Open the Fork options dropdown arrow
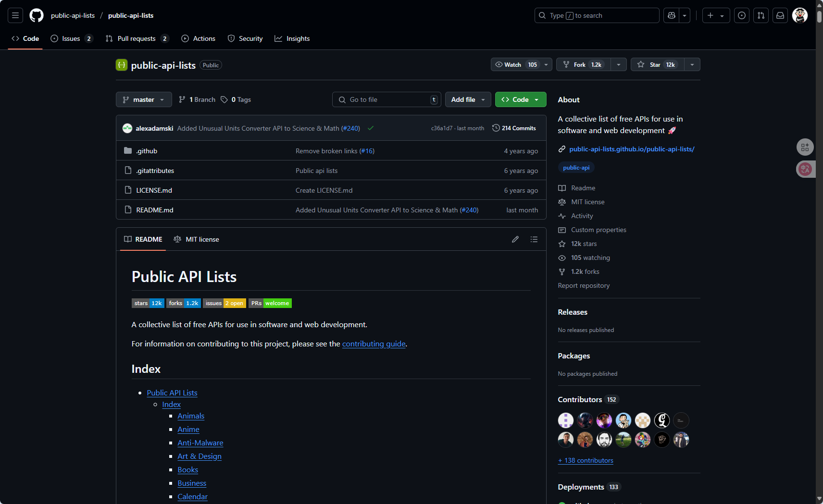823x504 pixels. click(x=619, y=64)
